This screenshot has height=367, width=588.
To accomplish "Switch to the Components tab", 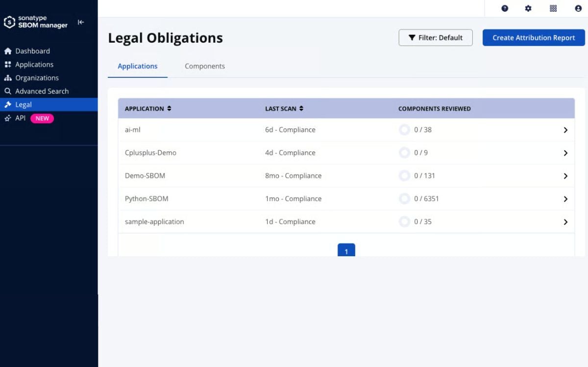I will tap(204, 66).
